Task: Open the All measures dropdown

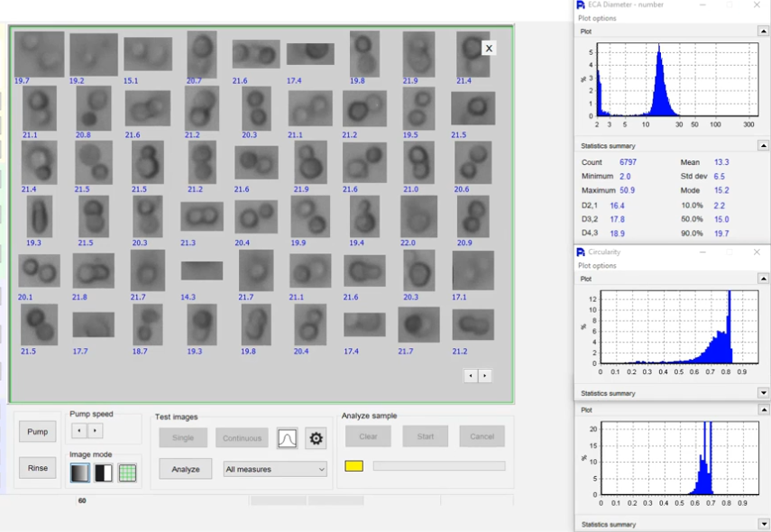Action: coord(275,469)
